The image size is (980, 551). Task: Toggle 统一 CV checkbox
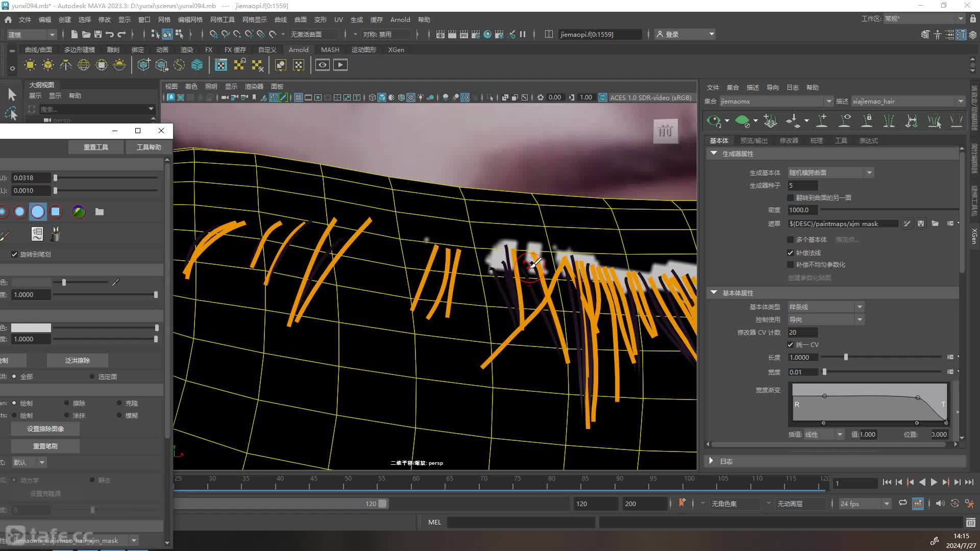click(790, 344)
